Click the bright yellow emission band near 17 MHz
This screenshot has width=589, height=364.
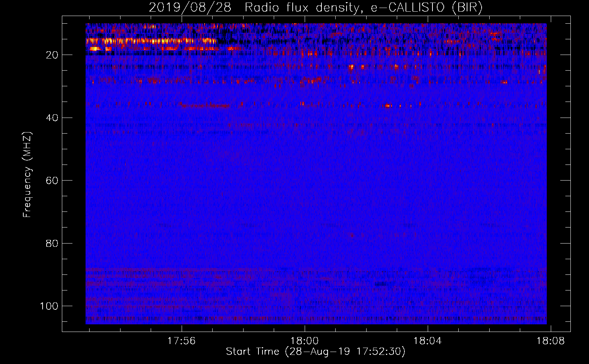point(151,41)
